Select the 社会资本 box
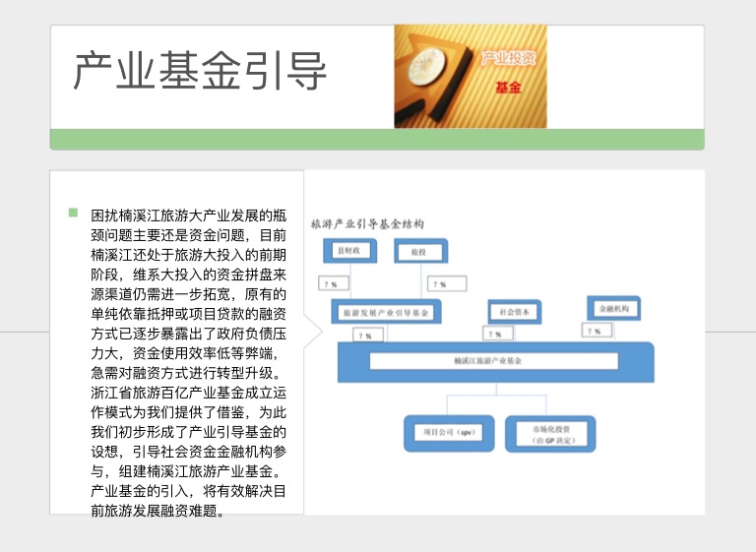This screenshot has width=756, height=552. tap(515, 311)
